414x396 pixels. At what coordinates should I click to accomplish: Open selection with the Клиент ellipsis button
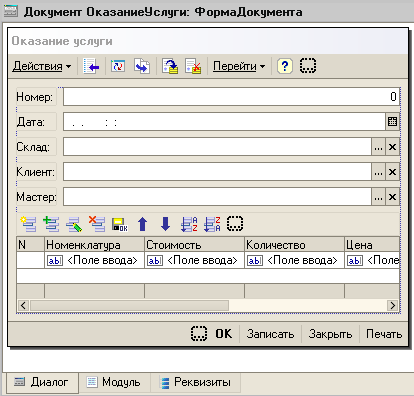(378, 172)
